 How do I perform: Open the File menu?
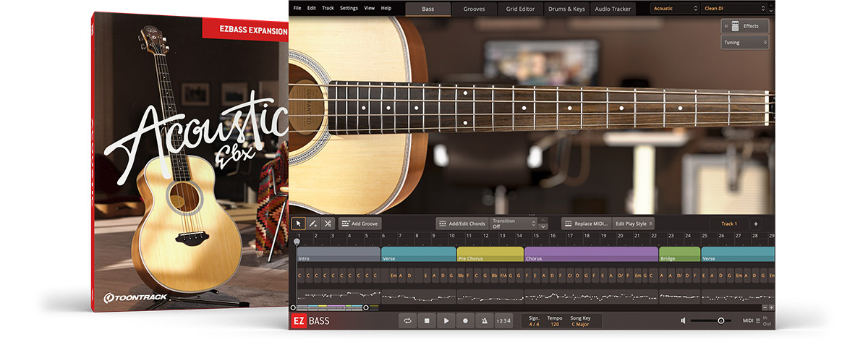click(297, 8)
